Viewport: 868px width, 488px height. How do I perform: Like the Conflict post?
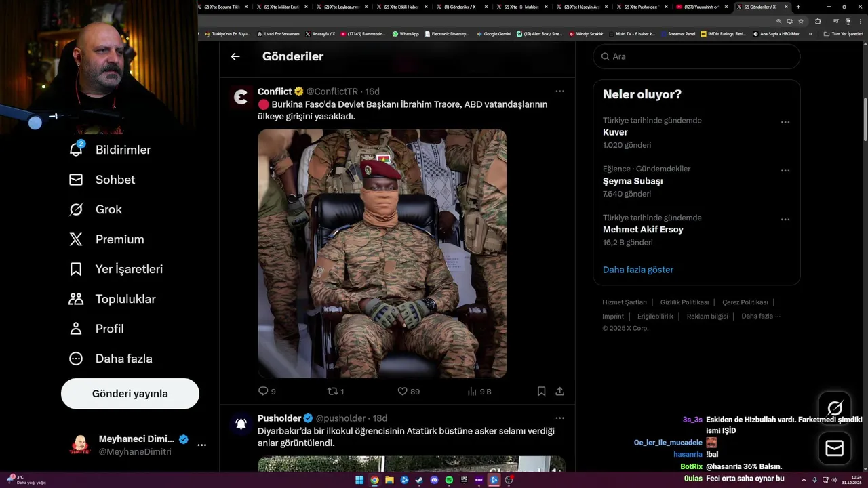[408, 391]
